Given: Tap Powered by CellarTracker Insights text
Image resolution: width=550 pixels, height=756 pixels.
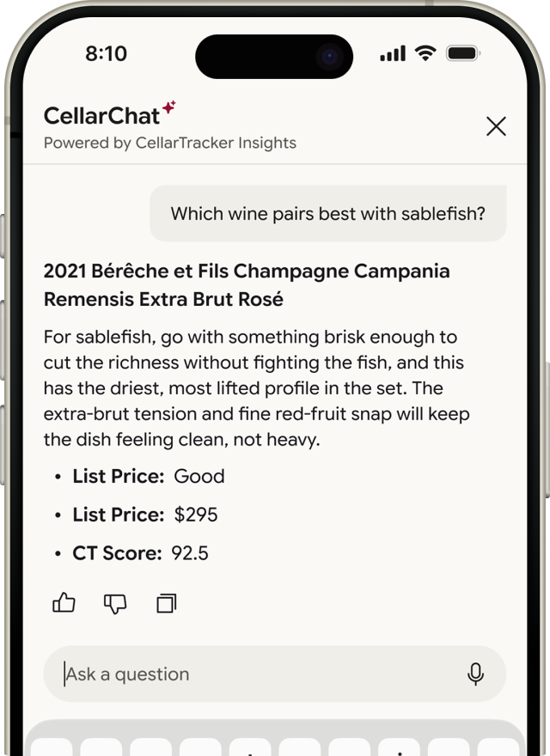Looking at the screenshot, I should (170, 143).
